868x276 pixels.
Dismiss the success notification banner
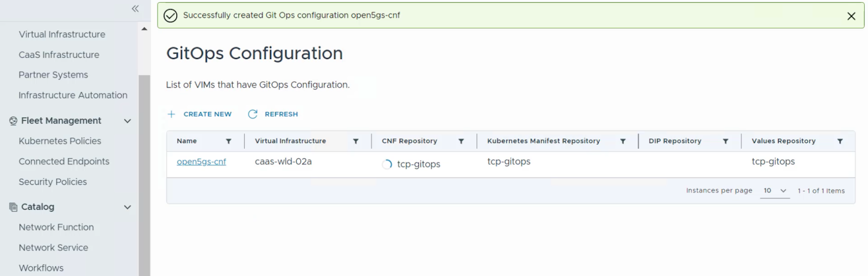(851, 16)
